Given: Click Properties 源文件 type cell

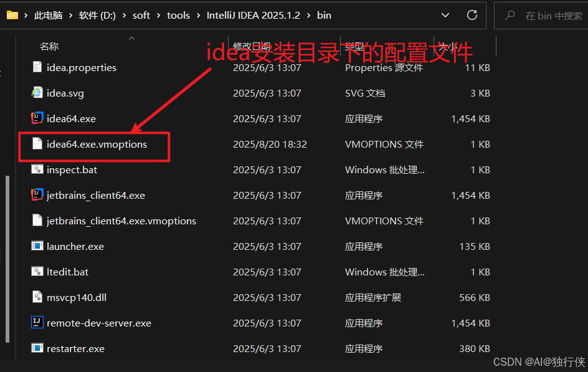Looking at the screenshot, I should (x=384, y=67).
